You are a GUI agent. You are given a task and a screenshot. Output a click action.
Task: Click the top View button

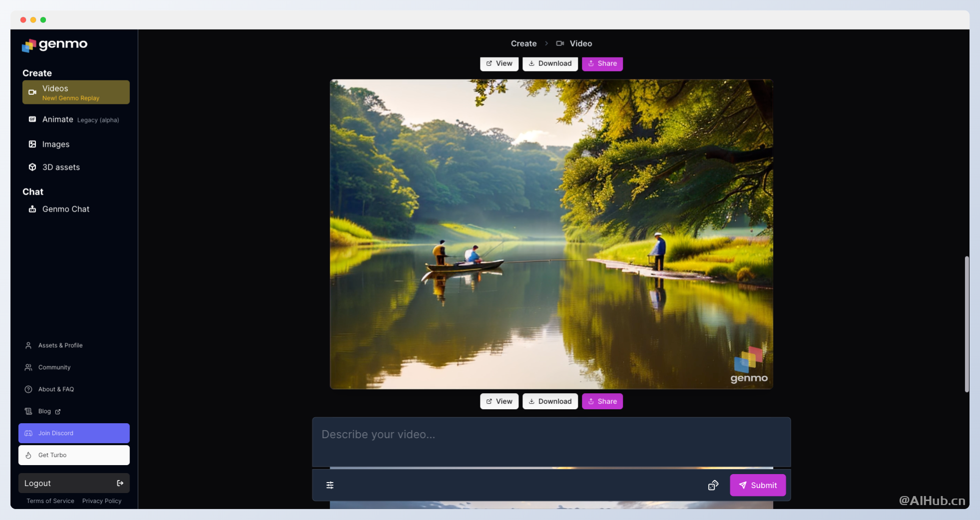(499, 63)
